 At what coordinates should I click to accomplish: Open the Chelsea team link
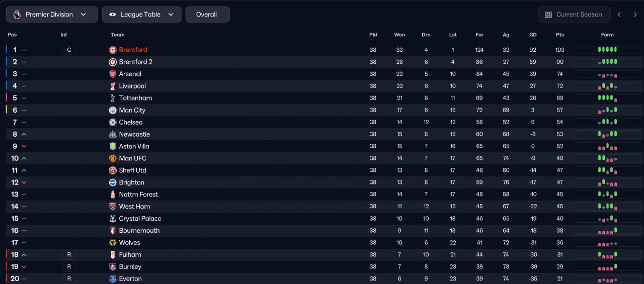click(131, 122)
